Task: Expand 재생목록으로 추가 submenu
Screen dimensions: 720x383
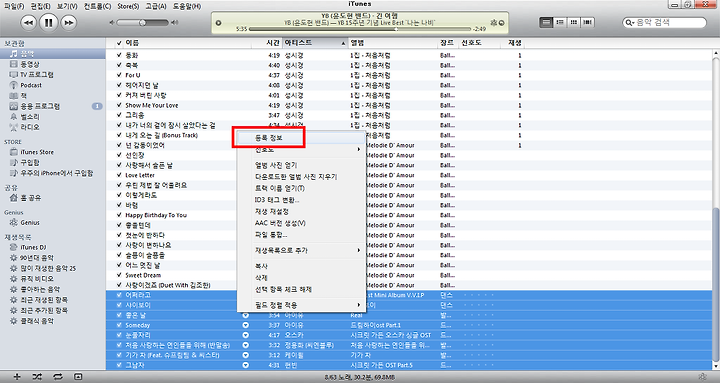Action: [x=301, y=250]
